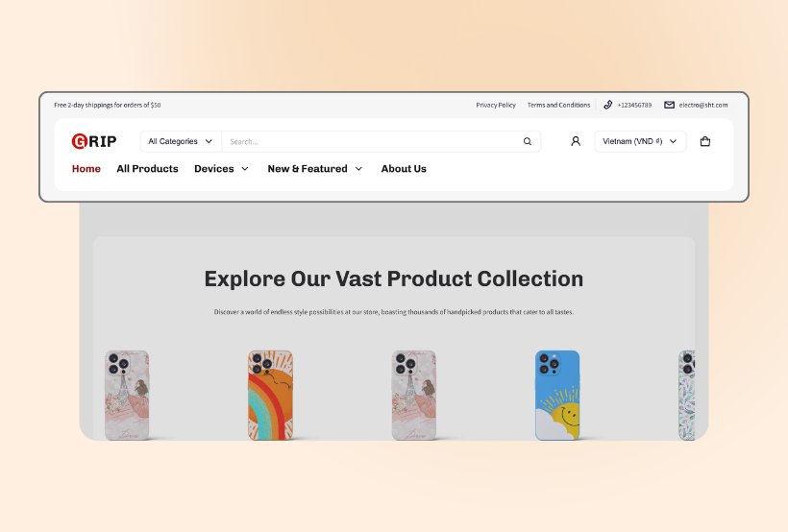788x532 pixels.
Task: Open the Terms and Conditions link
Action: (558, 105)
